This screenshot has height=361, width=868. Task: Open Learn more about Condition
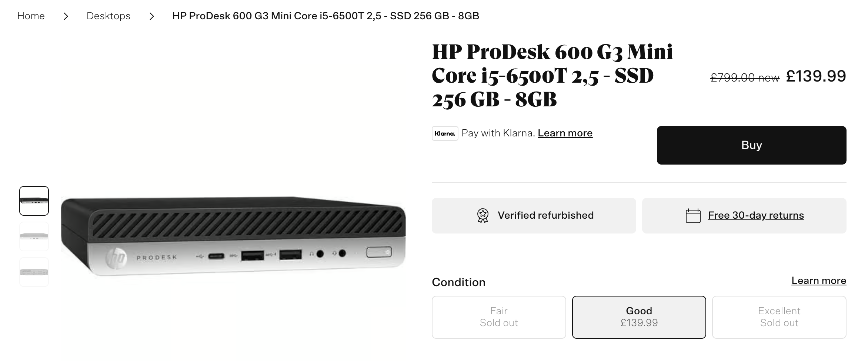[818, 281]
